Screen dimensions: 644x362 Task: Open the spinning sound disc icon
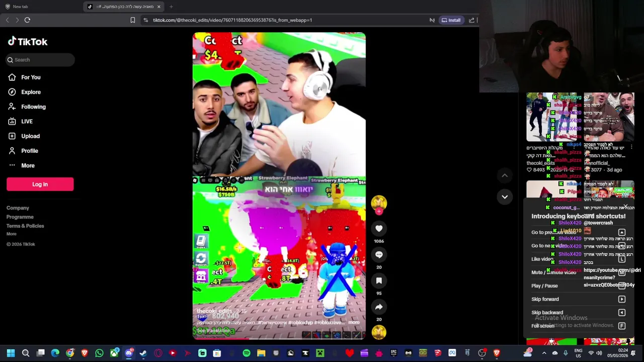pyautogui.click(x=379, y=332)
